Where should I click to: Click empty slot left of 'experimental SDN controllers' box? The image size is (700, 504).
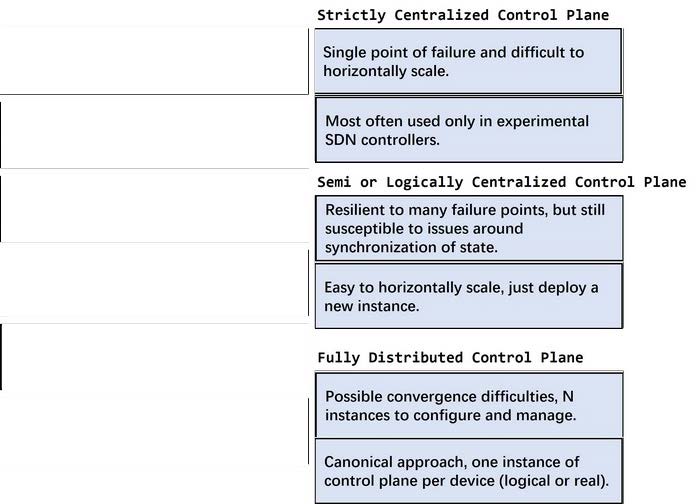[154, 133]
